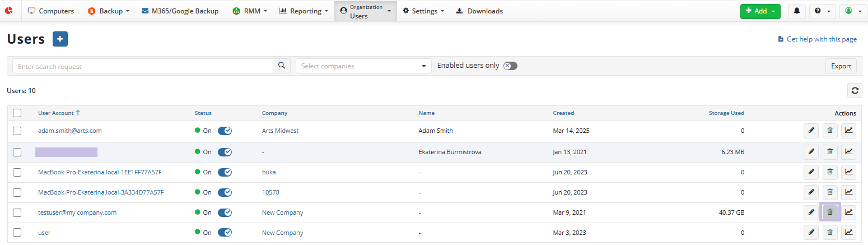
Task: Click the blue add user plus icon
Action: click(60, 39)
